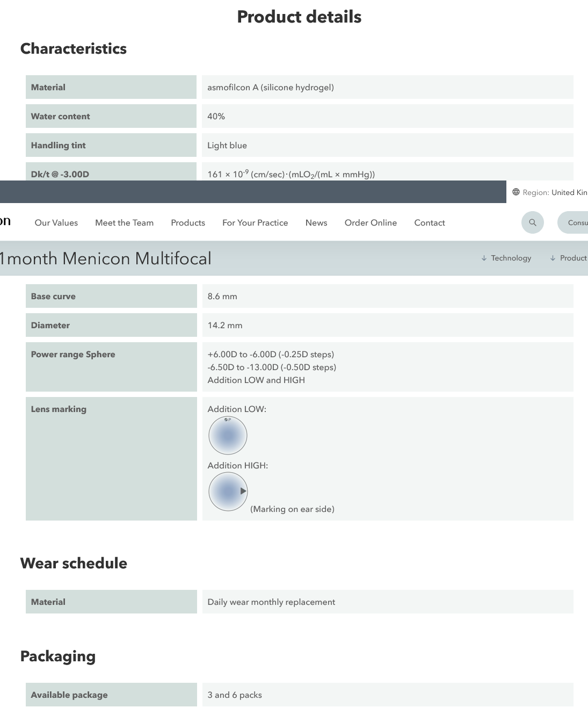Click the asmofilcon A (silicone hydrogel) value
Image resolution: width=588 pixels, height=722 pixels.
[271, 88]
